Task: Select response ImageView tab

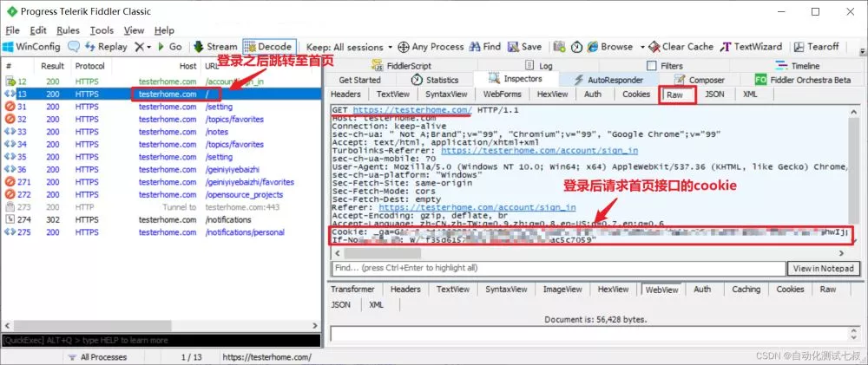Action: tap(562, 290)
